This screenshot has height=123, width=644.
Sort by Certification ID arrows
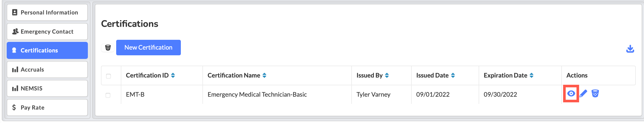coord(173,75)
